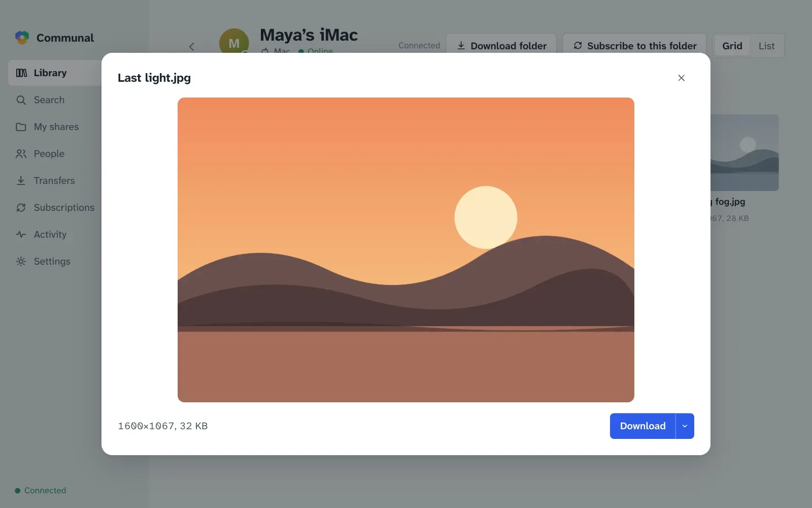Viewport: 812px width, 508px height.
Task: Switch to Grid view
Action: point(732,46)
